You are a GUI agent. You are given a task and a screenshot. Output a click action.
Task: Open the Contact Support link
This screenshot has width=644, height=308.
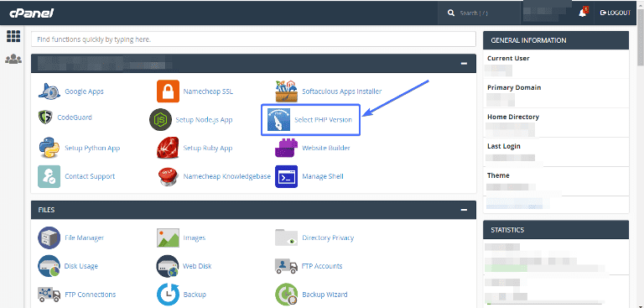click(x=90, y=176)
